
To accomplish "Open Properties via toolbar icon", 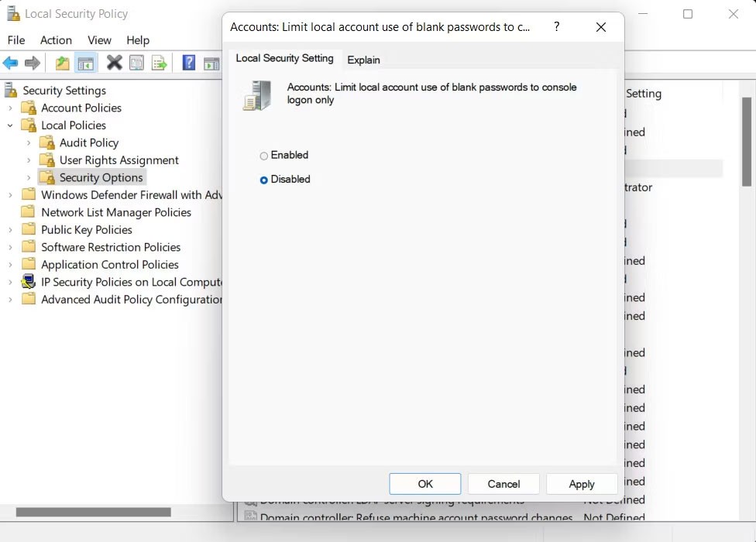I will point(137,63).
